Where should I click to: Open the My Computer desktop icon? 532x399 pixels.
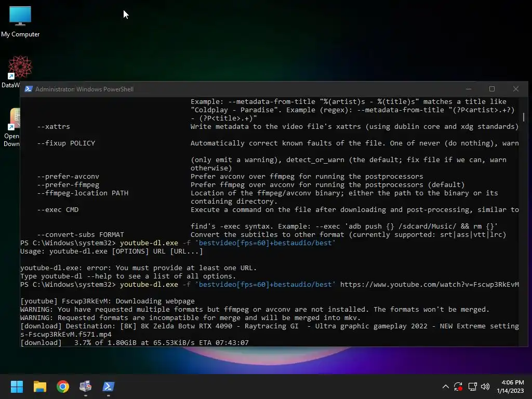pyautogui.click(x=20, y=22)
